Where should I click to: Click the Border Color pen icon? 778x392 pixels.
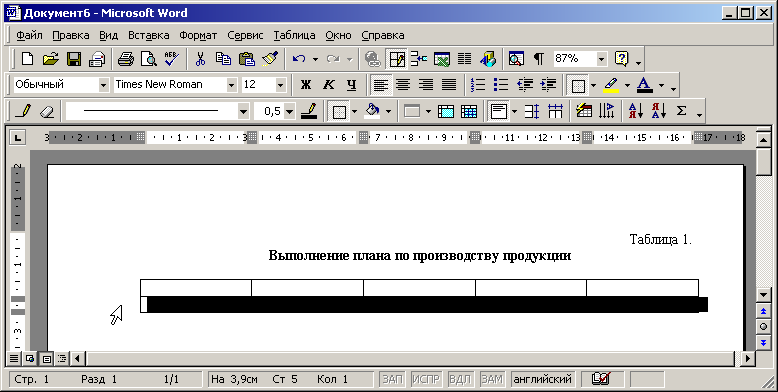click(309, 111)
